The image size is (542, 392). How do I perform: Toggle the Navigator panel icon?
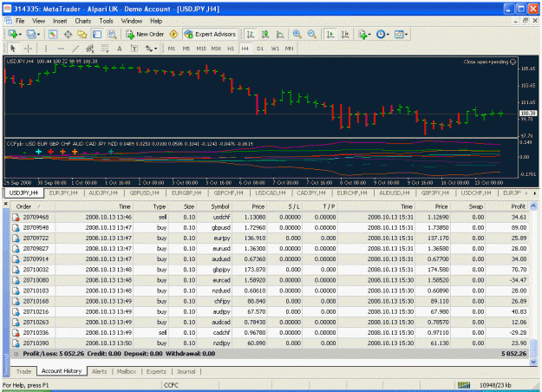click(82, 34)
